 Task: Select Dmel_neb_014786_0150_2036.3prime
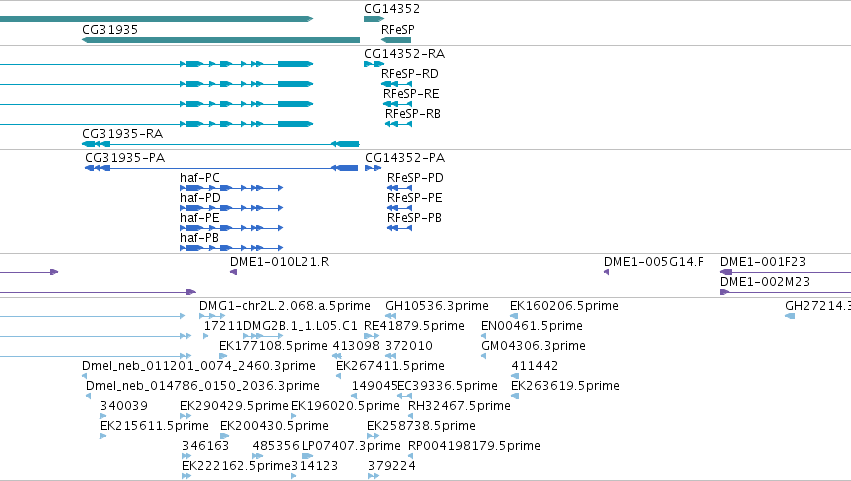[x=88, y=396]
